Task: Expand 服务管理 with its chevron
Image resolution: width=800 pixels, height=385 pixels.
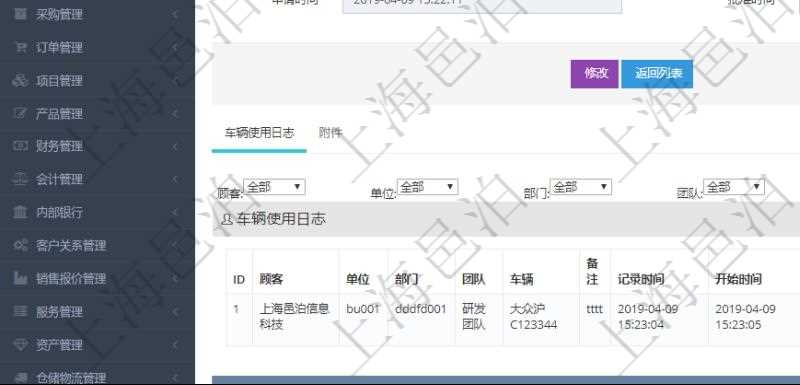Action: (174, 311)
